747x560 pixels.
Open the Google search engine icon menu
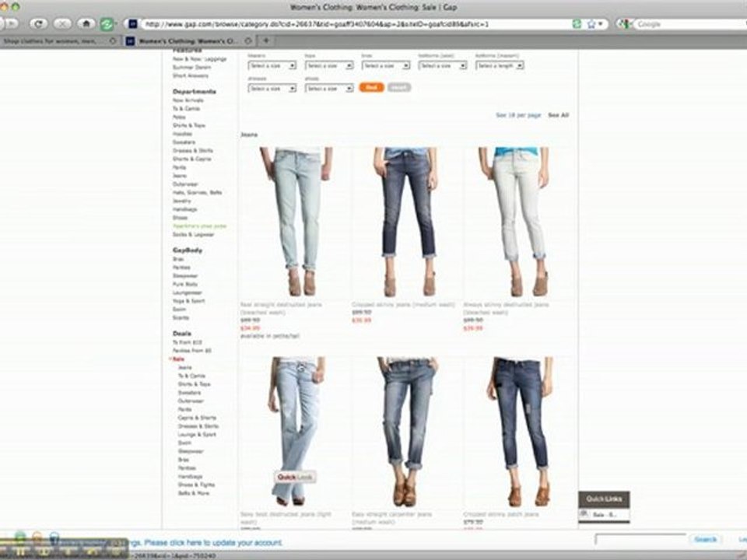point(626,24)
